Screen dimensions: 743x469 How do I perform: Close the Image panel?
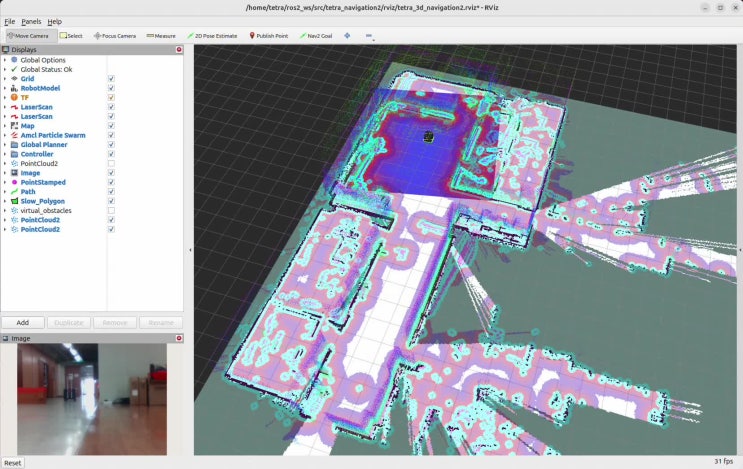(x=179, y=338)
